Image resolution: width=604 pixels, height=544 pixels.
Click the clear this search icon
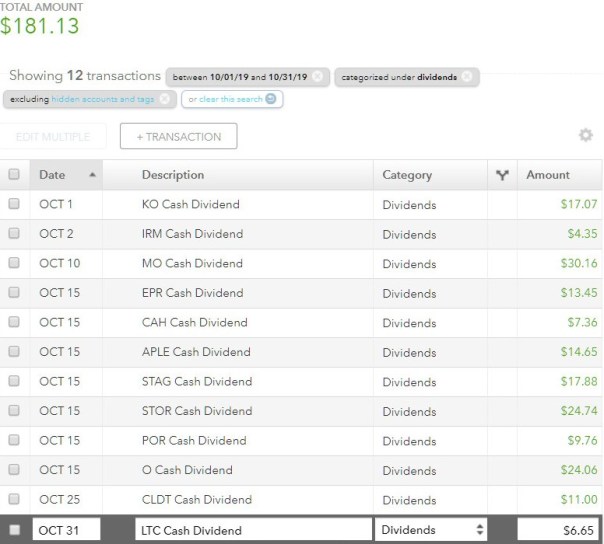(x=271, y=99)
